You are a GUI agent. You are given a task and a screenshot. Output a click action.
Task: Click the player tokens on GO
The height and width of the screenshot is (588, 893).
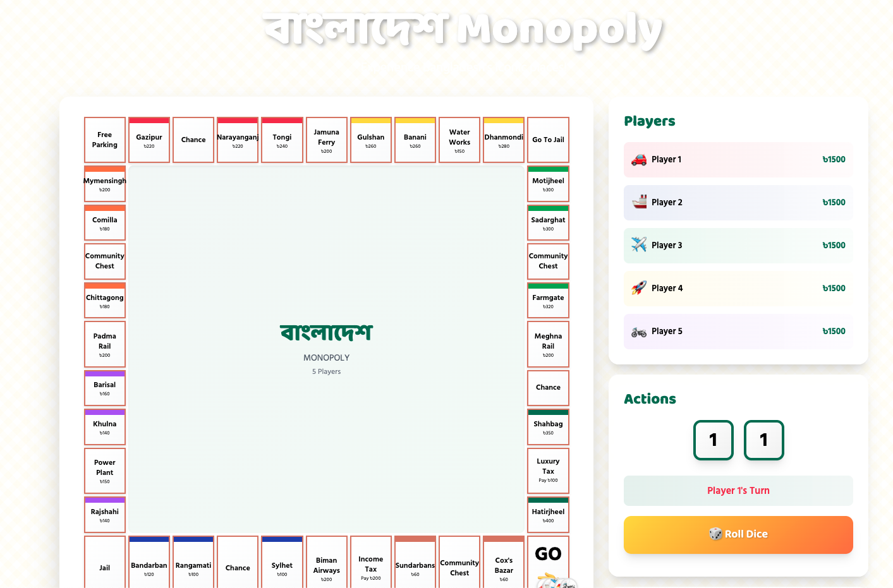[555, 581]
